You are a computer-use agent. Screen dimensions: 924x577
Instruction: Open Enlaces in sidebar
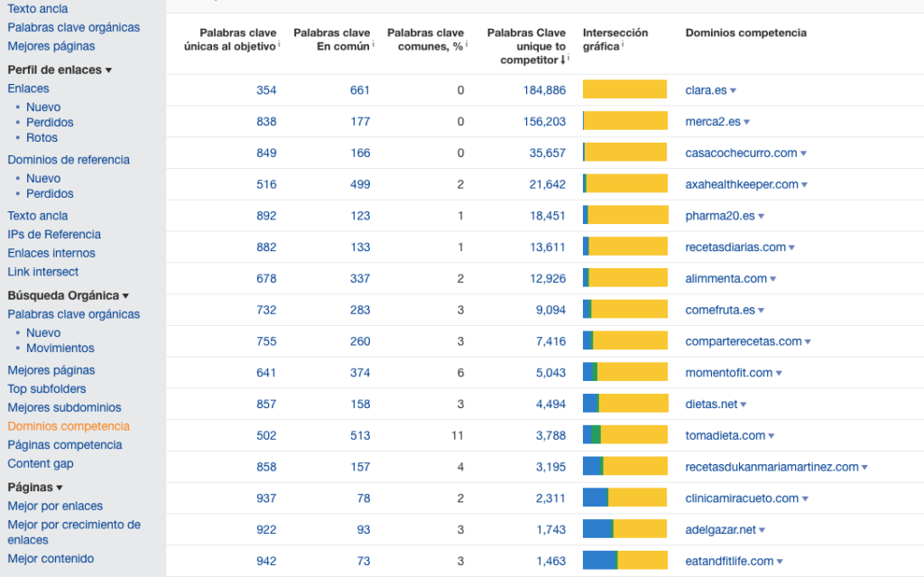coord(28,88)
